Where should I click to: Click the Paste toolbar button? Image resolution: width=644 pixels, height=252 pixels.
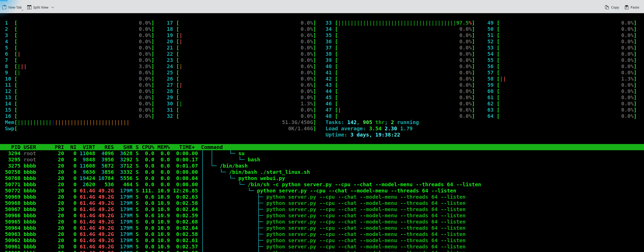[632, 7]
